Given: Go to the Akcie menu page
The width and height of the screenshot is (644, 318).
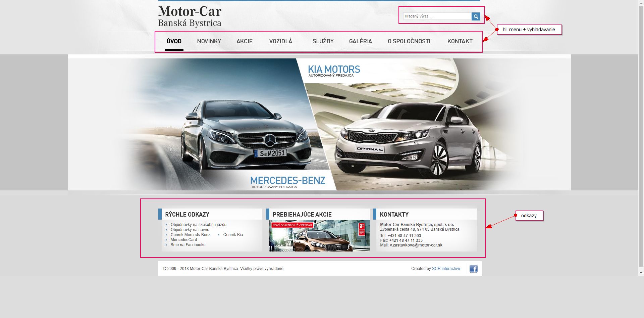Looking at the screenshot, I should (244, 41).
